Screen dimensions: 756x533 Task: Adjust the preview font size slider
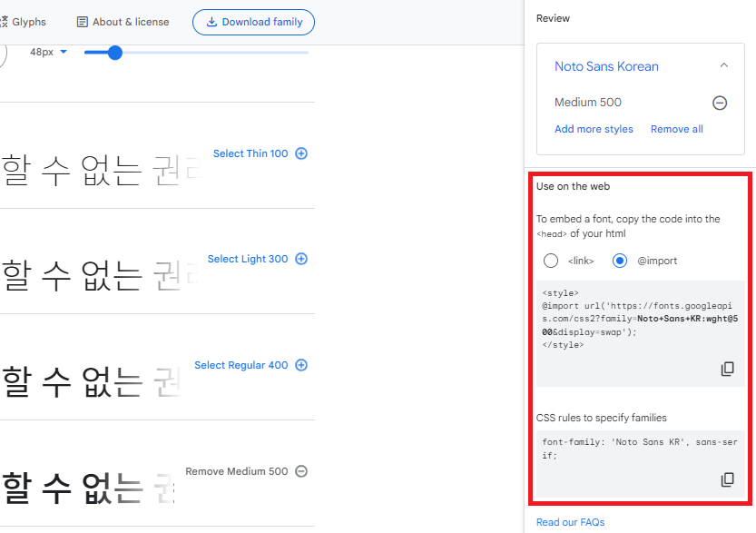[x=114, y=53]
